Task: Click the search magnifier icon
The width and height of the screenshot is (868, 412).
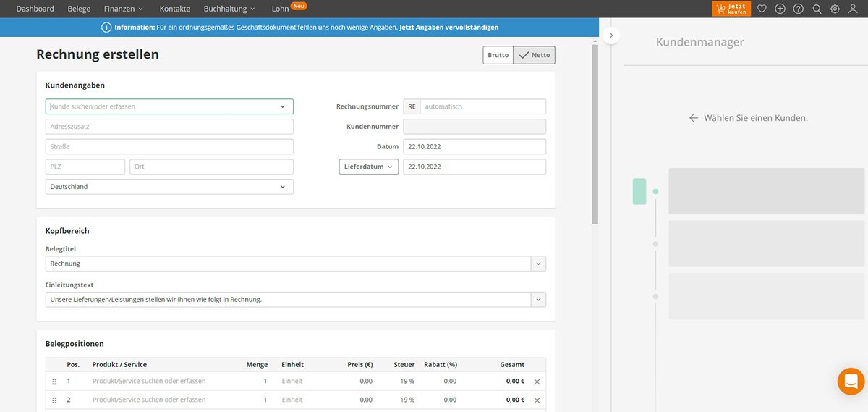Action: (x=817, y=9)
